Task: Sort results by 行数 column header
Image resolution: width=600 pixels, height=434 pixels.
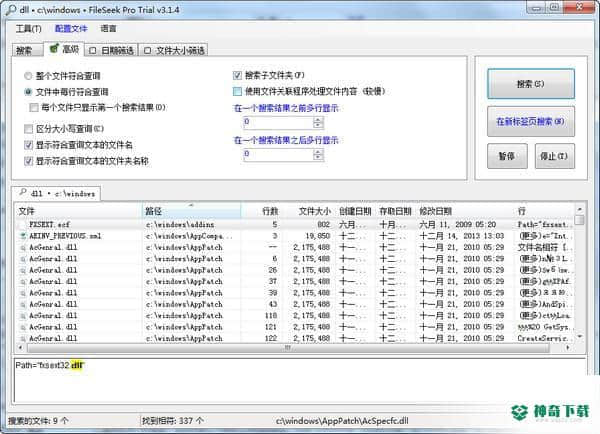Action: [x=261, y=211]
